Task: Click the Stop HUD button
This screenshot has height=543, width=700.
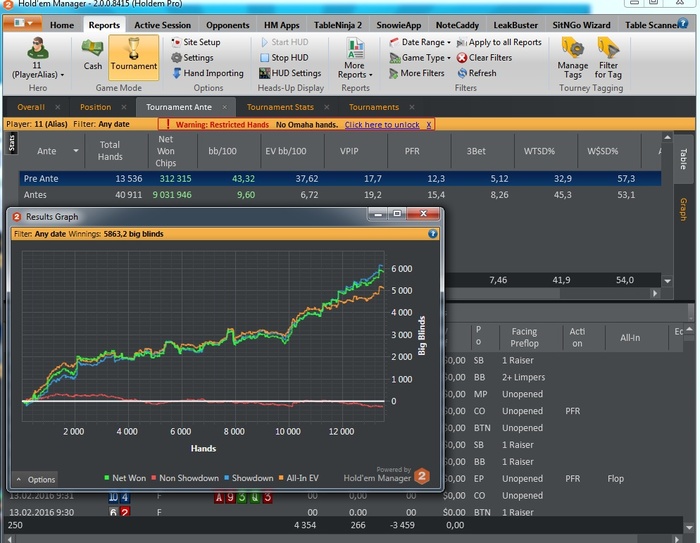Action: pyautogui.click(x=283, y=58)
